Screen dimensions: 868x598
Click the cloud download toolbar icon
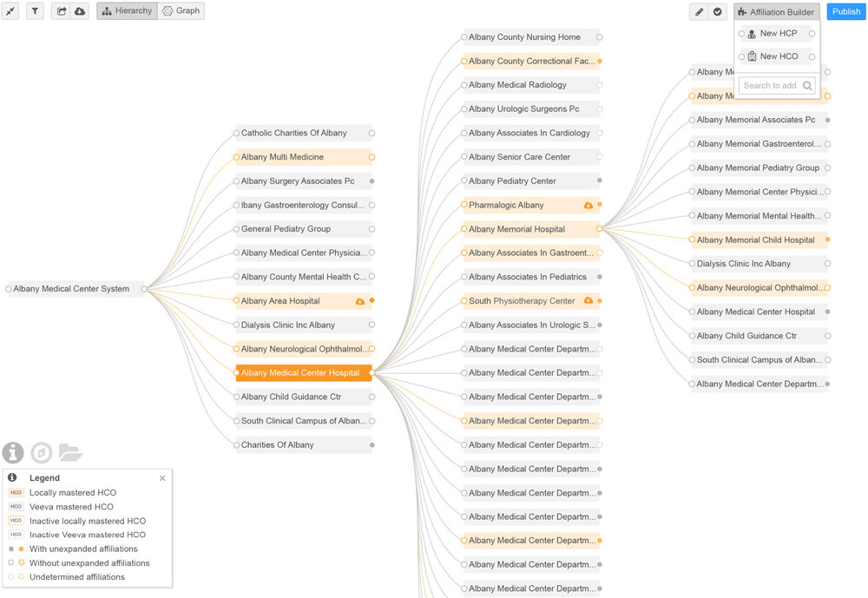[80, 11]
